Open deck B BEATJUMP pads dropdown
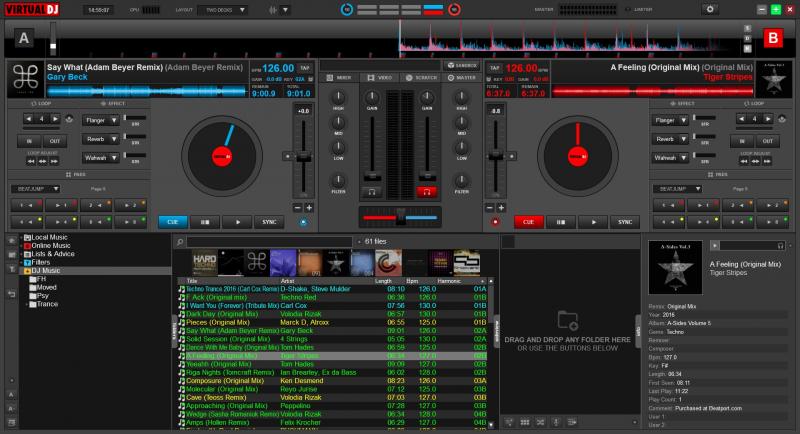The height and width of the screenshot is (434, 800). click(x=678, y=189)
